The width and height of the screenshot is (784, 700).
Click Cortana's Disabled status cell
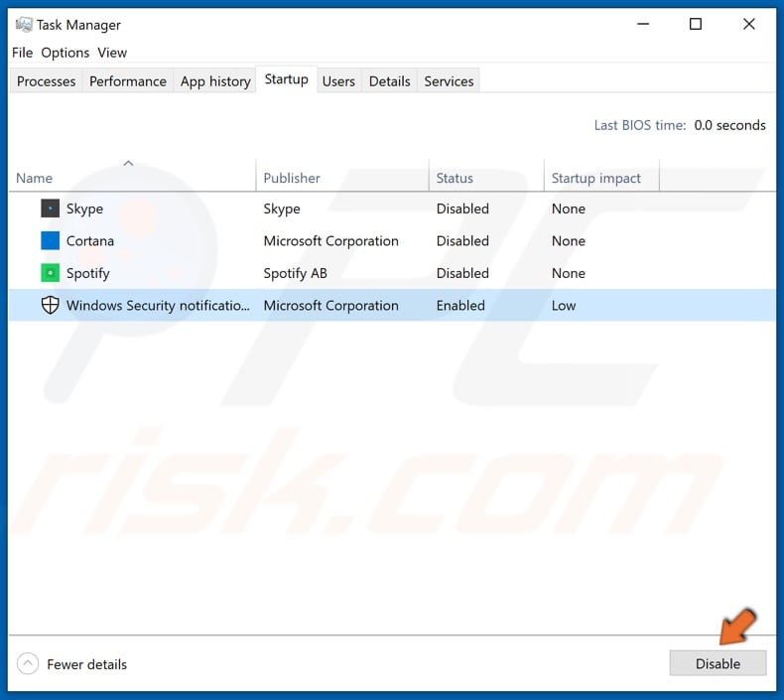click(x=462, y=240)
